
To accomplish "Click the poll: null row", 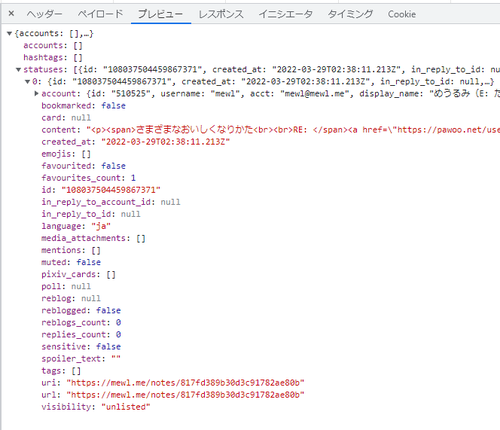I will (x=66, y=286).
